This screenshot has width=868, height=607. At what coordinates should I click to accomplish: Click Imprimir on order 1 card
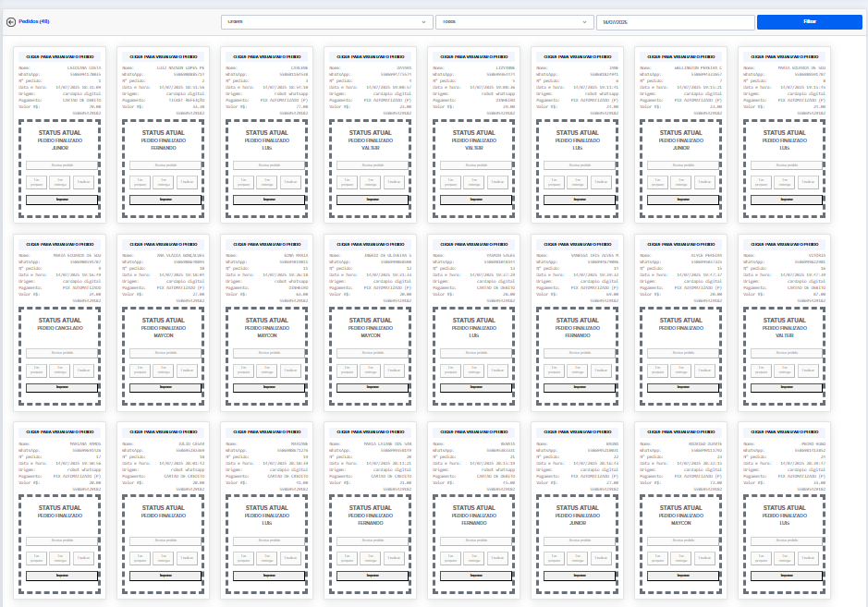(62, 200)
